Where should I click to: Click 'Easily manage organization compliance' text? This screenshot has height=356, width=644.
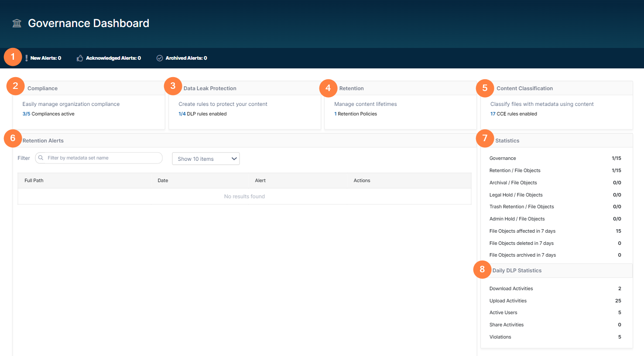pyautogui.click(x=71, y=104)
